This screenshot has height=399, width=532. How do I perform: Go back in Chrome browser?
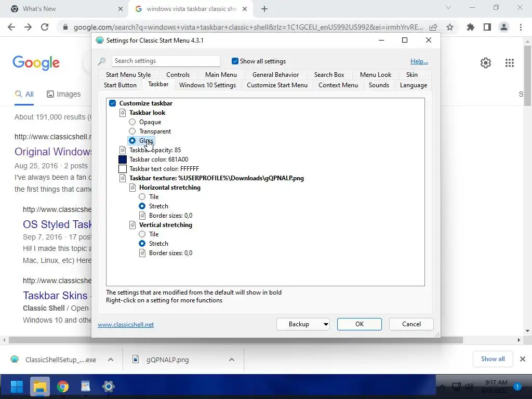(11, 27)
